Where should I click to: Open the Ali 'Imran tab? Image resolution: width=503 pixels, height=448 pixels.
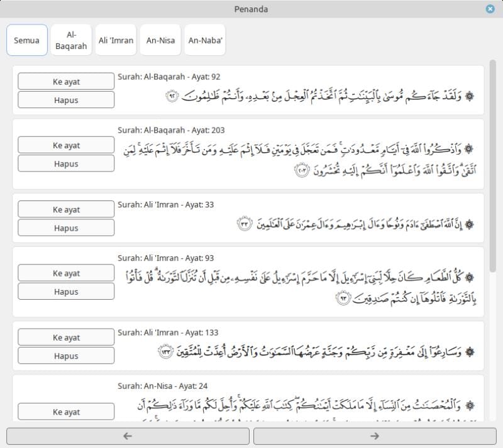[x=116, y=40]
